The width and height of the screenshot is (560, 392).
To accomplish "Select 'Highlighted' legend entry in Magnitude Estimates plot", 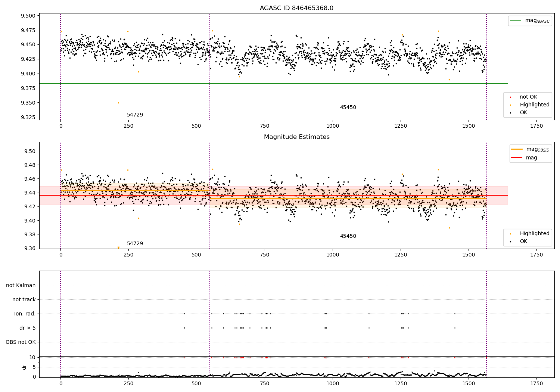I will pyautogui.click(x=535, y=234).
